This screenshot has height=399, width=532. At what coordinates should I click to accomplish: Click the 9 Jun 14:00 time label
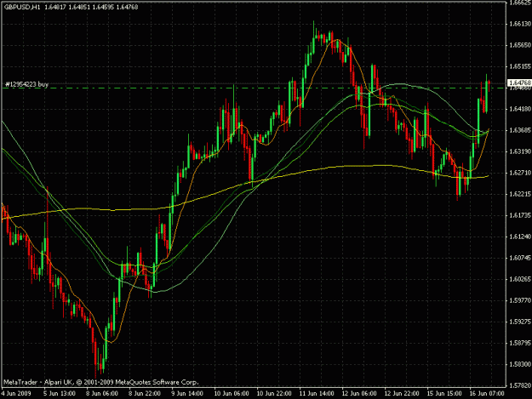tap(187, 394)
